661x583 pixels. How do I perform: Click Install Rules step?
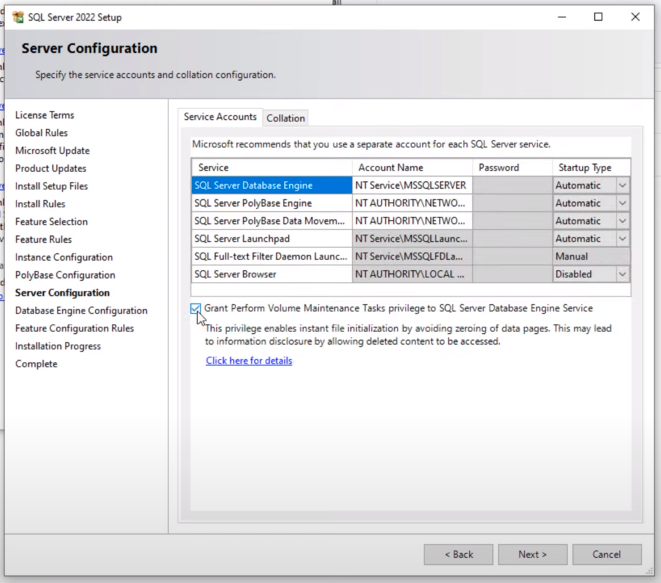[40, 204]
